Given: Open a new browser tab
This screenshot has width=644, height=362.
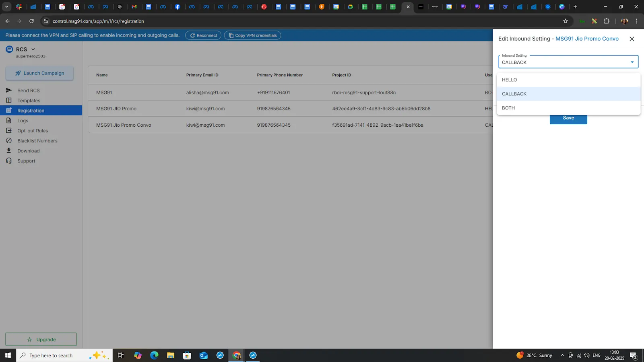Looking at the screenshot, I should click(x=575, y=7).
